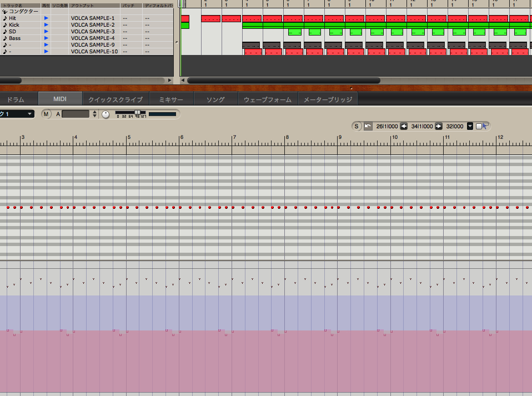Viewport: 532px width, 396px height.
Task: Open the クイックスクライブ tab
Action: point(116,99)
